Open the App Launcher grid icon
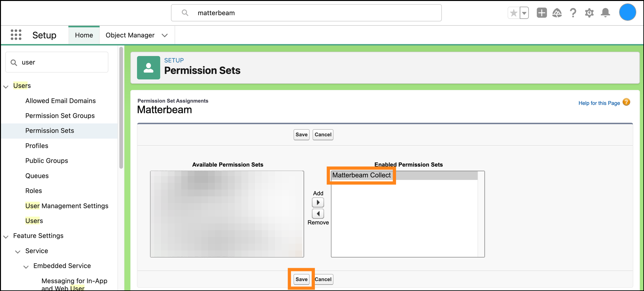The height and width of the screenshot is (291, 644). 16,35
